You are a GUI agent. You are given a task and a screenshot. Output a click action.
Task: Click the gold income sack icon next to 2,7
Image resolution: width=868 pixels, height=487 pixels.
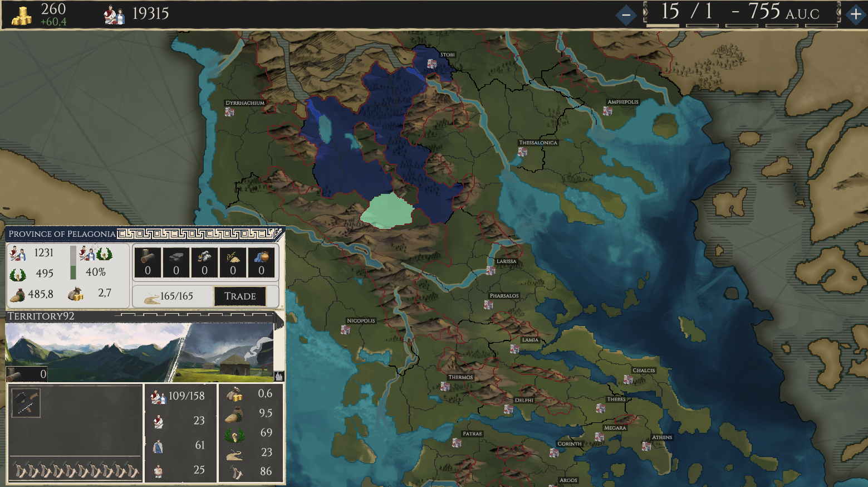coord(76,294)
